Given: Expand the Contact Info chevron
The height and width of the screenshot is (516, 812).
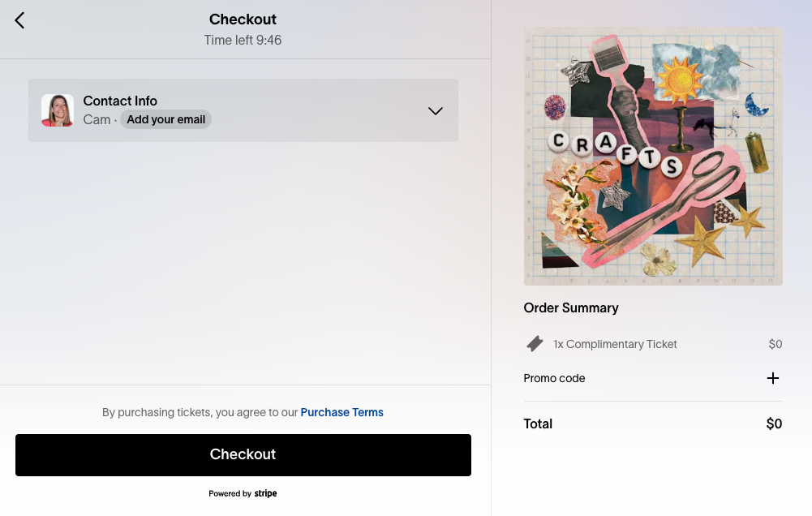Looking at the screenshot, I should coord(436,111).
